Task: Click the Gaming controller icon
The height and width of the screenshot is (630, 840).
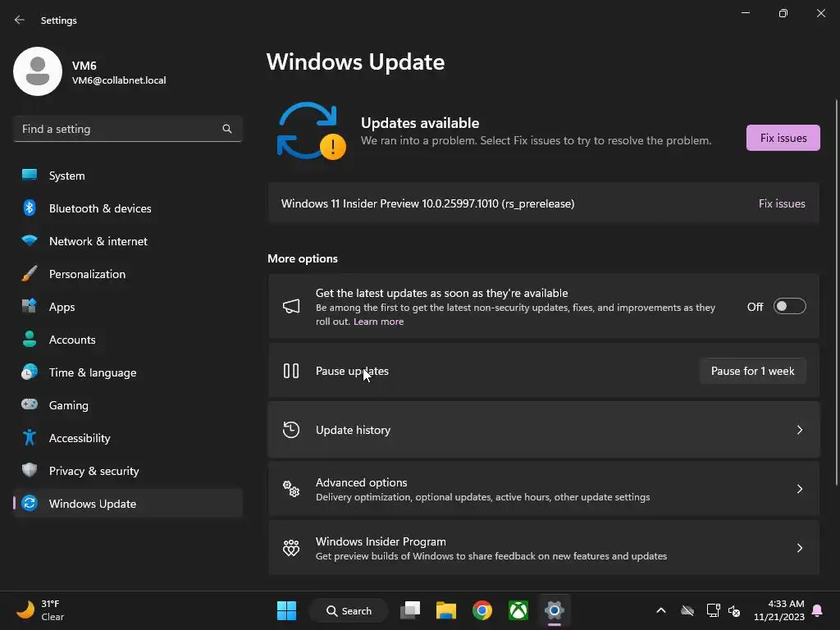Action: point(30,404)
